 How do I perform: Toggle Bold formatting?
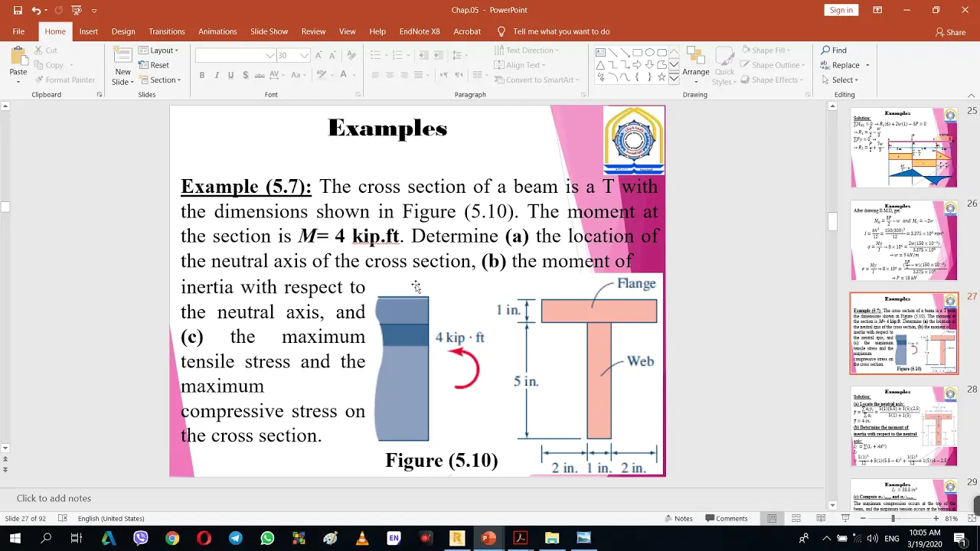(202, 75)
